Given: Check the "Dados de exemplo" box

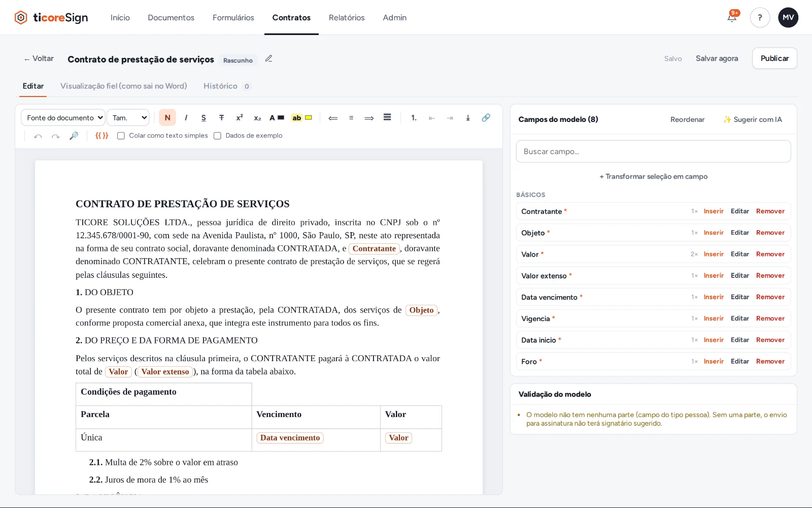Looking at the screenshot, I should 217,136.
